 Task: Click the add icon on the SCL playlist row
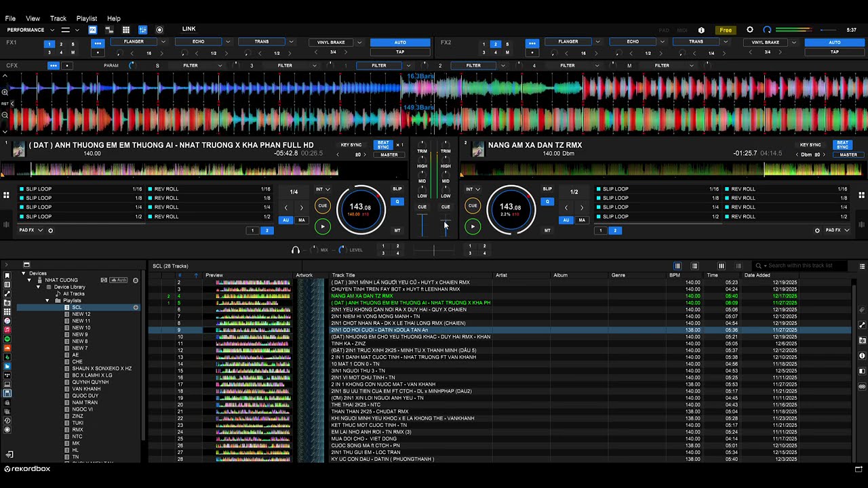[136, 308]
